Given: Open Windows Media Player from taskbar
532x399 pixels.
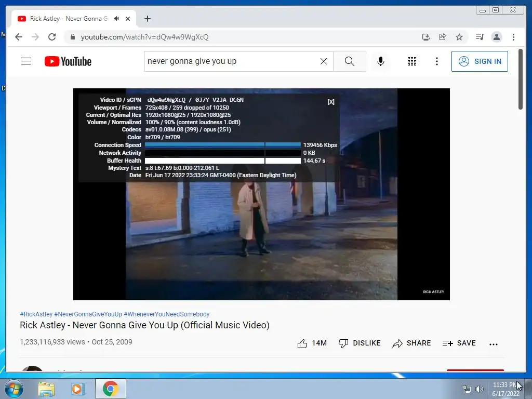Looking at the screenshot, I should click(x=78, y=389).
